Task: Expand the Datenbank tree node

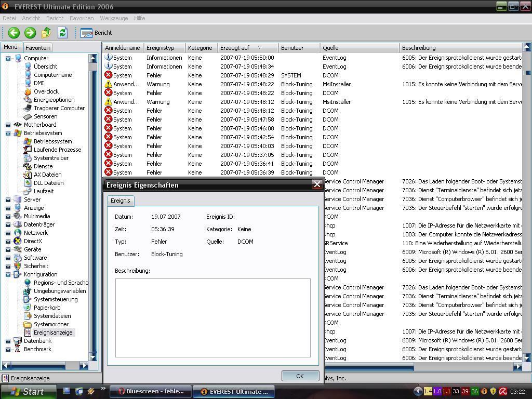Action: coord(8,341)
